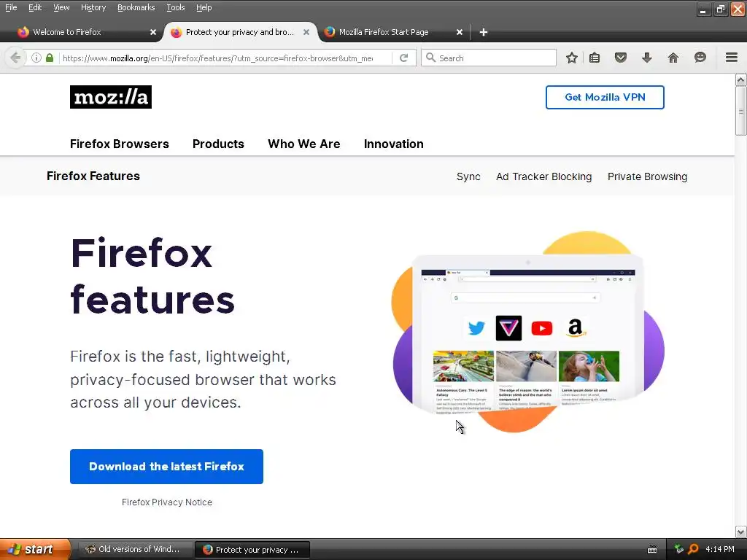Expand the Products navigation menu

(218, 144)
